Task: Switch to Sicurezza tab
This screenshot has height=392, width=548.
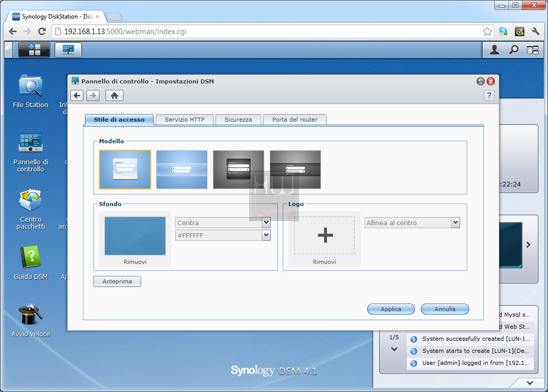Action: click(x=238, y=120)
